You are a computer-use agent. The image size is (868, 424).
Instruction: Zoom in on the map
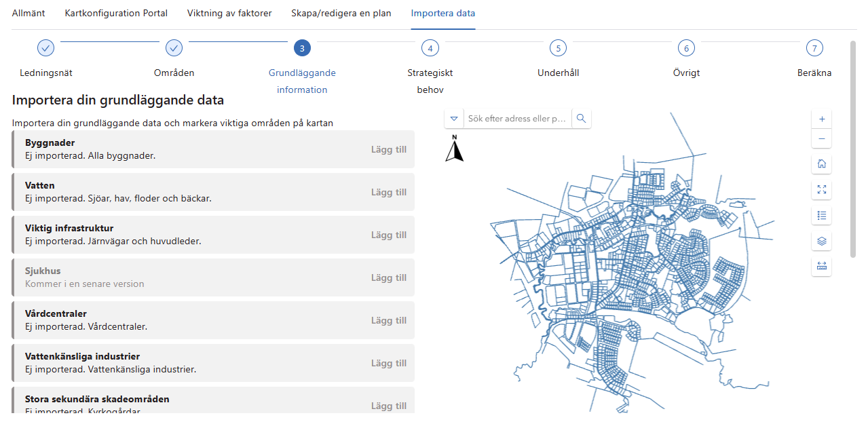point(822,119)
